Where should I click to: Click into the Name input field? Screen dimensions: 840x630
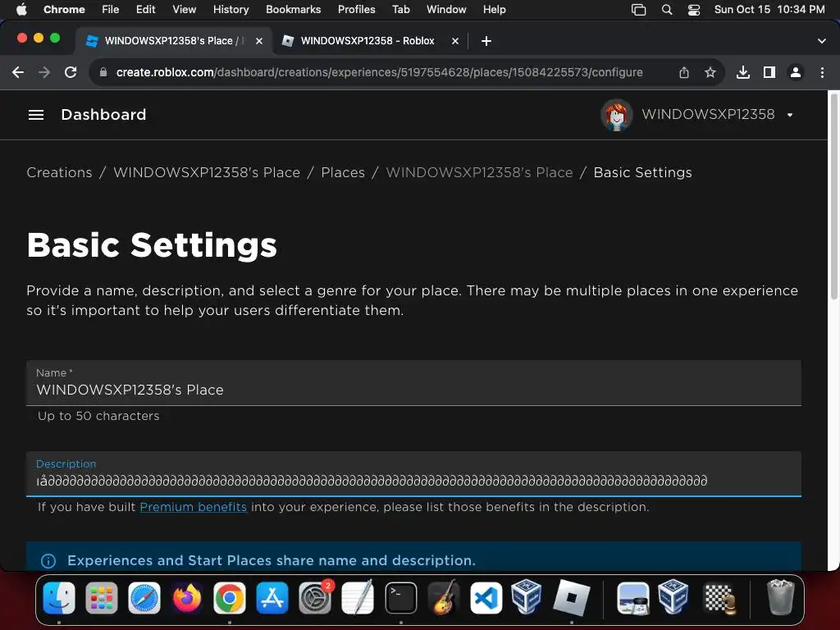[x=413, y=383]
